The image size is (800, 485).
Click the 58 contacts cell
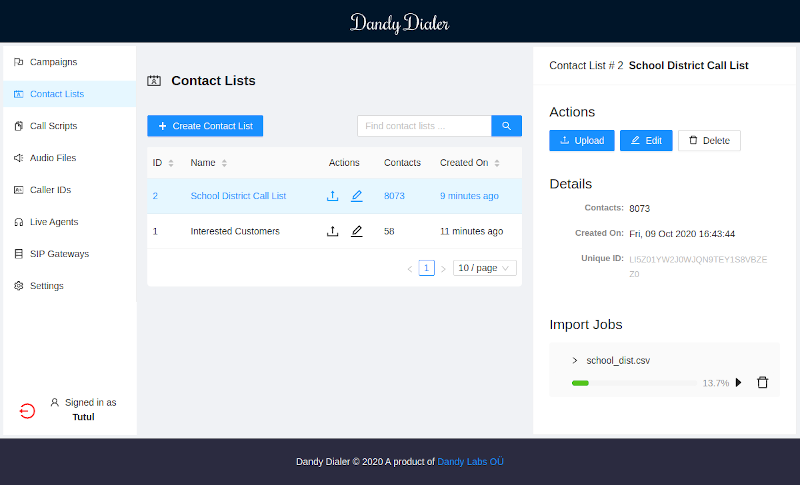(389, 231)
